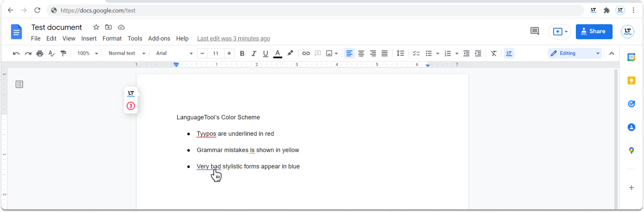
Task: Open the Arial font family dropdown
Action: tap(174, 53)
